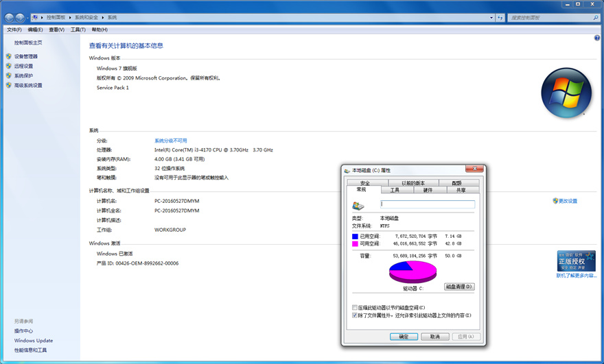The width and height of the screenshot is (604, 364).
Task: Click the magenta 可用空间 color swatch
Action: pos(355,243)
